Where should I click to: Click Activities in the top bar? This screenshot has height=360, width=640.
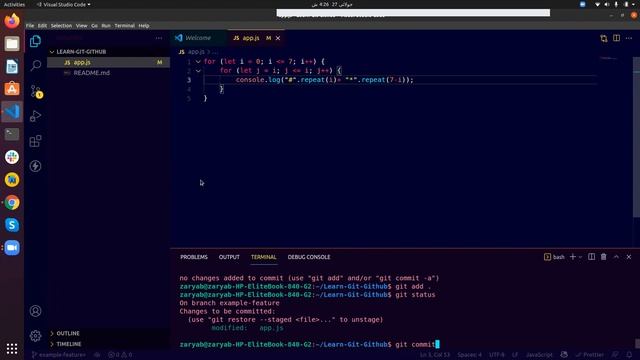tap(14, 4)
